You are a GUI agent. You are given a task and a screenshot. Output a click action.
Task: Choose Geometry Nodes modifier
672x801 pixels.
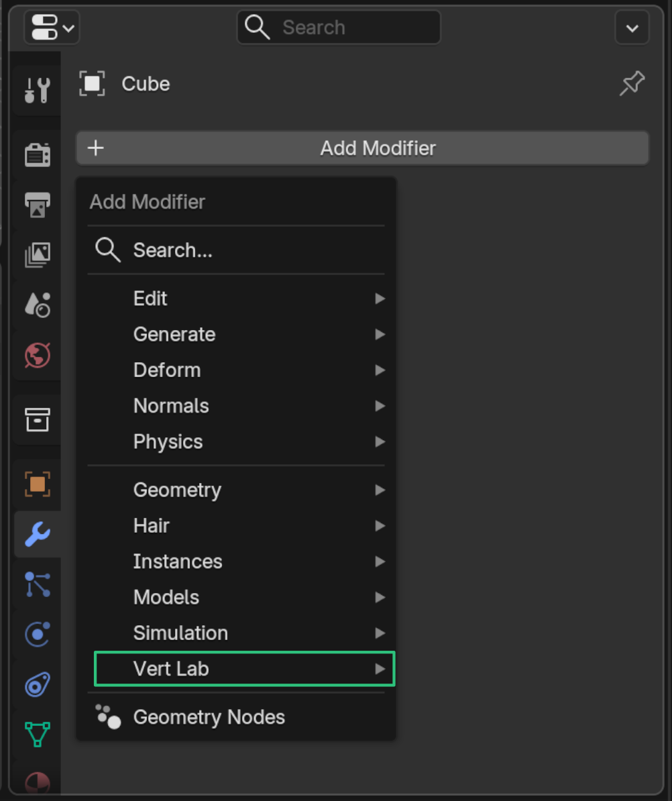236,716
